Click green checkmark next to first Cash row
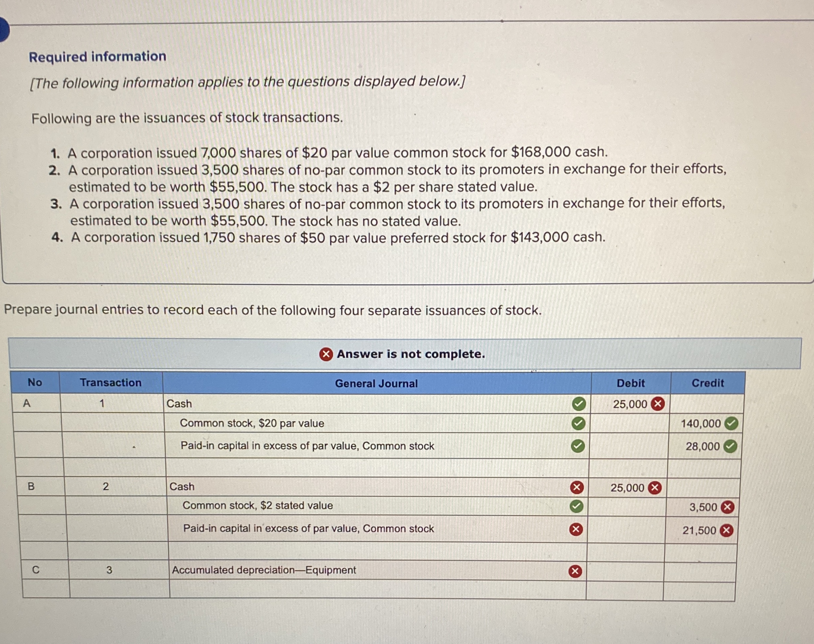This screenshot has width=814, height=644. 579,404
